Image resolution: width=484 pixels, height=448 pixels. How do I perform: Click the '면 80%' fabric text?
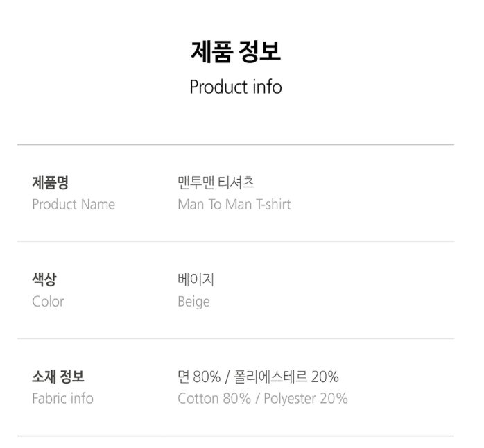[199, 377]
